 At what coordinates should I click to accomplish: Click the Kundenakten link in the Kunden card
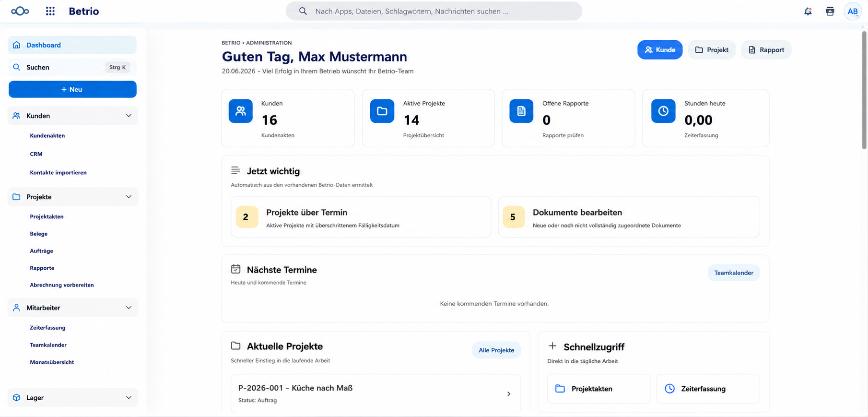[x=278, y=135]
